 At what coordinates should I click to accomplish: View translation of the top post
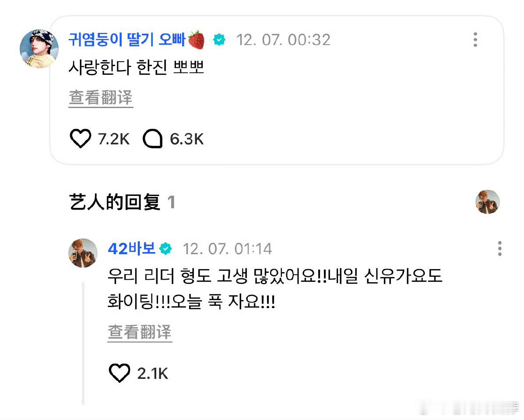101,98
